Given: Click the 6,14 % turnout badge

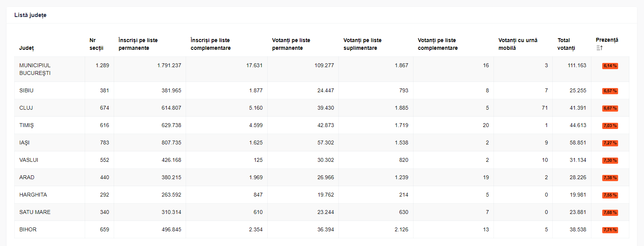Looking at the screenshot, I should [610, 66].
